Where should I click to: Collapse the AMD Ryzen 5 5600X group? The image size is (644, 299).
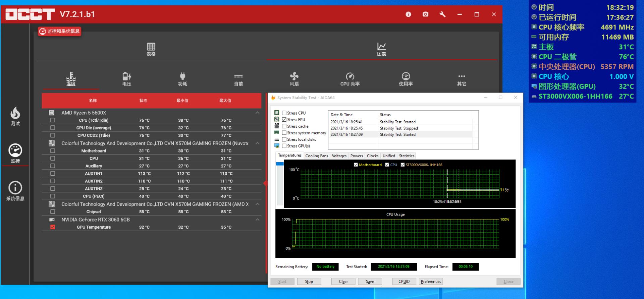[257, 113]
